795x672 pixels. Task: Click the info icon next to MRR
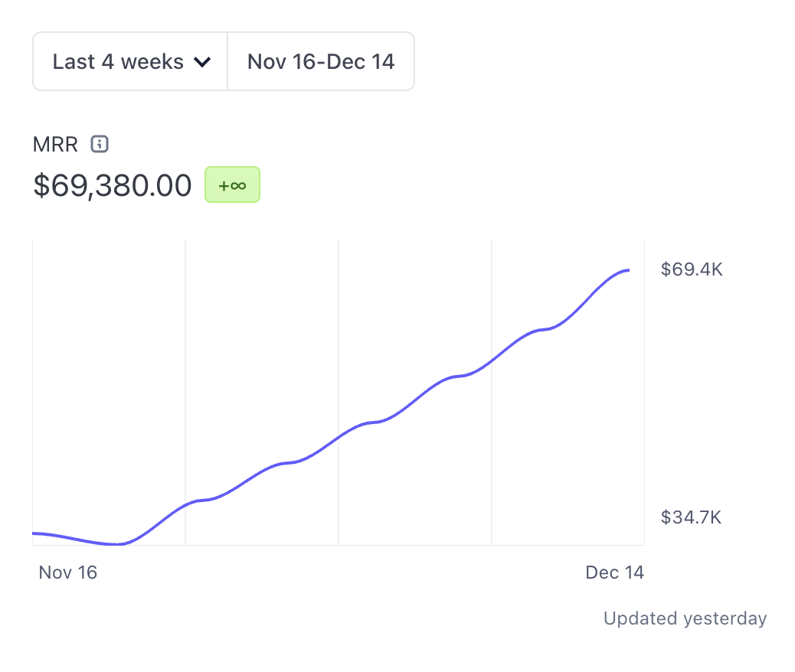pyautogui.click(x=100, y=144)
